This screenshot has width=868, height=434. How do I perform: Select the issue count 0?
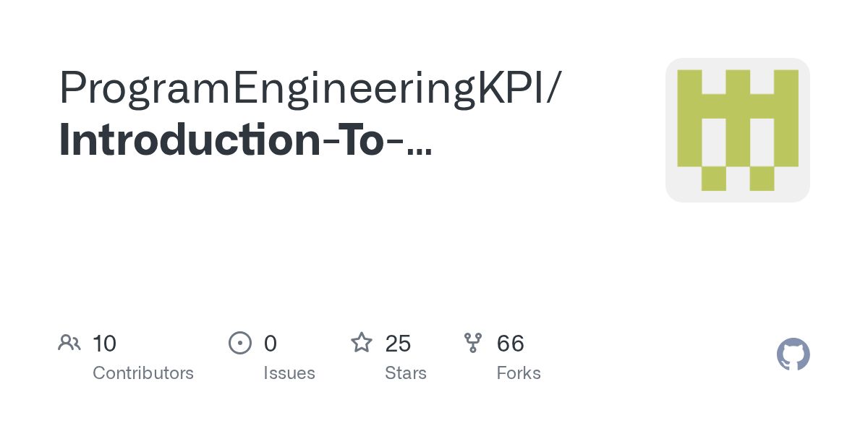click(271, 344)
